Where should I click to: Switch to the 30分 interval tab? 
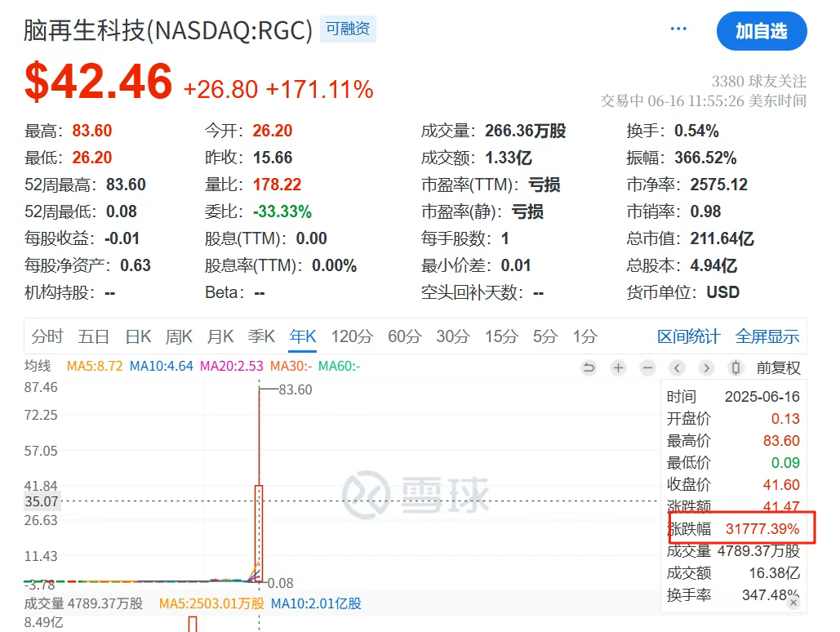click(453, 336)
